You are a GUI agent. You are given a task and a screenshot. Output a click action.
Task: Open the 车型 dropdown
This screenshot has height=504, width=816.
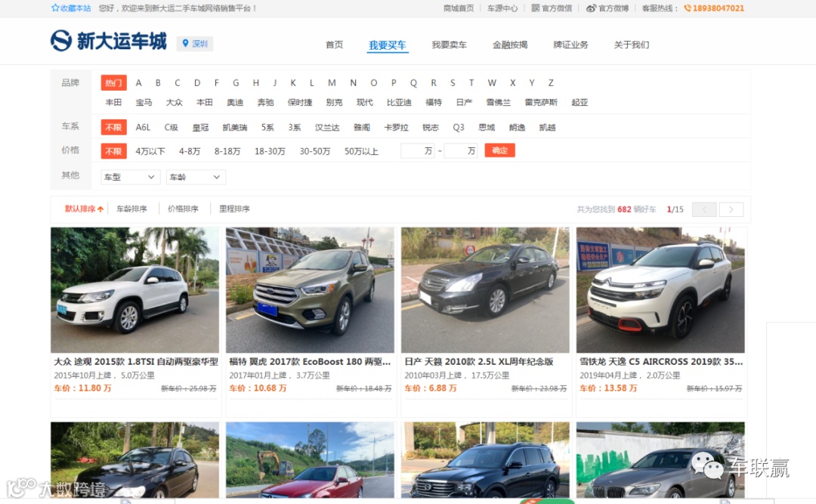[x=130, y=177]
